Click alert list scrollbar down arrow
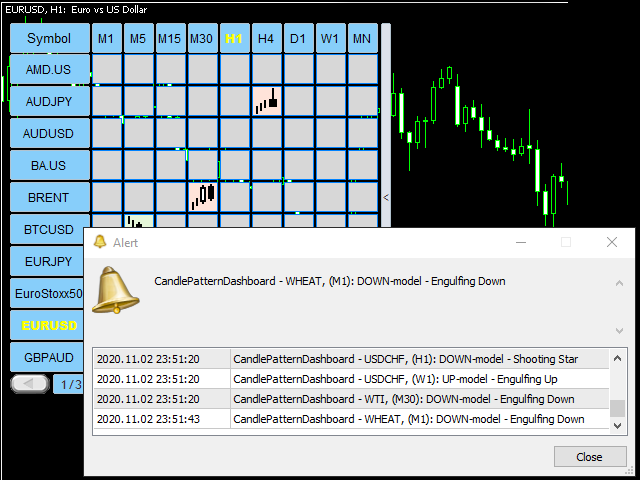Screen dimensions: 640x480 tap(618, 426)
